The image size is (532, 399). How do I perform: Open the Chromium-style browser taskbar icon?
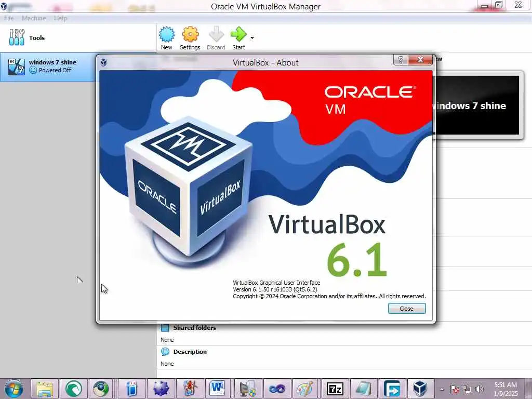coord(101,389)
